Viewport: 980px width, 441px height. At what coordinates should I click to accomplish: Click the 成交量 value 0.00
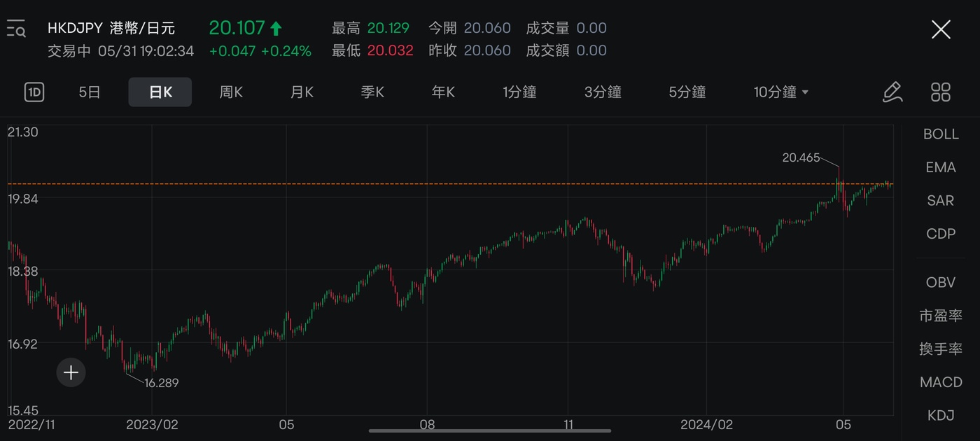point(591,28)
